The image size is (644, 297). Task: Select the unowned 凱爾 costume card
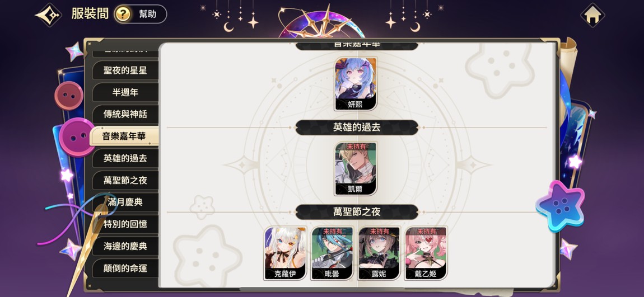pyautogui.click(x=356, y=168)
